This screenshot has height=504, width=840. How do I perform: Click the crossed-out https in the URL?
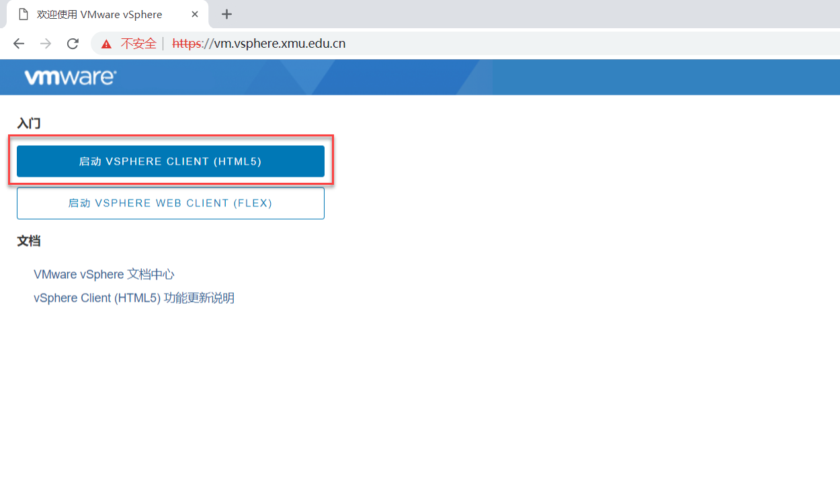187,44
